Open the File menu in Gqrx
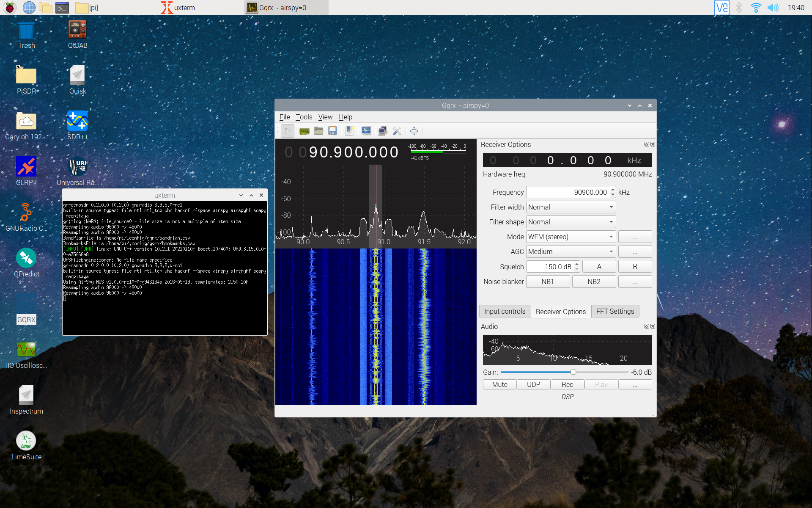 pyautogui.click(x=285, y=117)
